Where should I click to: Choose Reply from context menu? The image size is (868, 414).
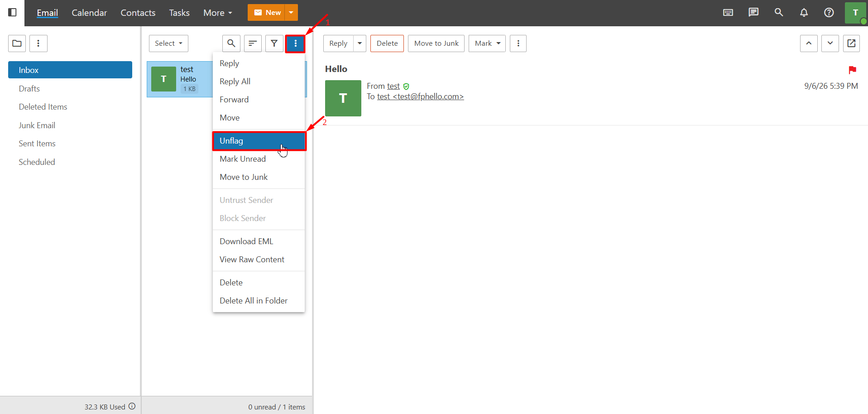[x=259, y=63]
